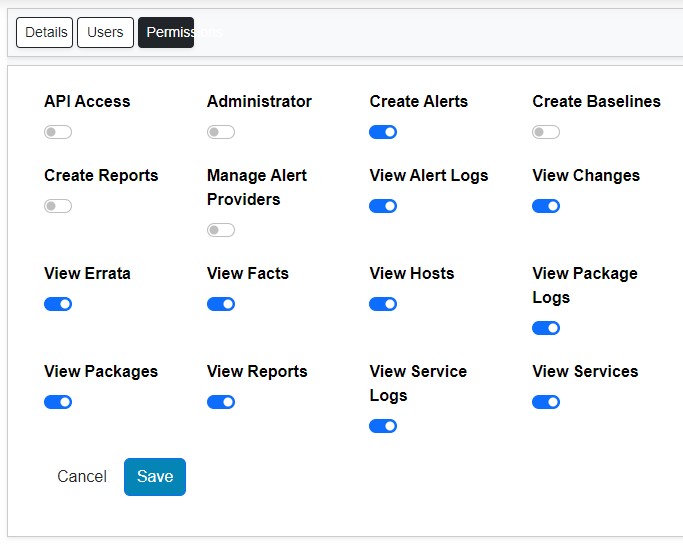The height and width of the screenshot is (548, 683).
Task: Turn off the View Hosts permission
Action: point(383,304)
